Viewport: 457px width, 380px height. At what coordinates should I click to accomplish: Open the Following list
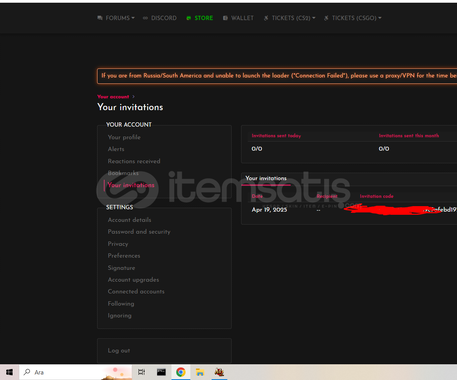121,304
